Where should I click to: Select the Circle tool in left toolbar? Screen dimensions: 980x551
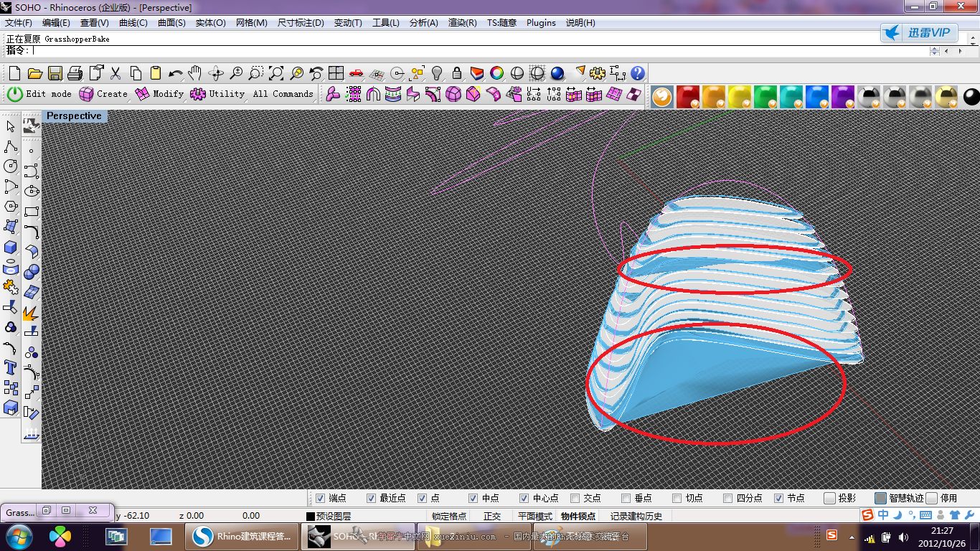[11, 166]
